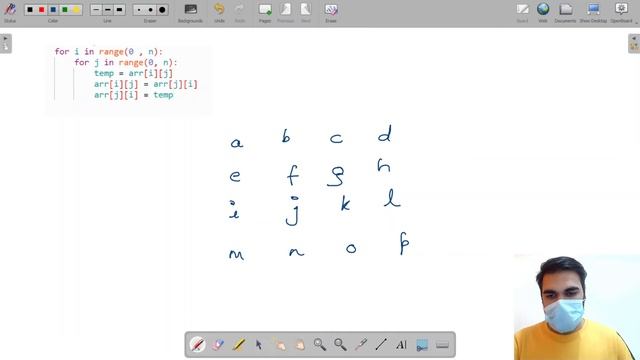Switch to Board mode
The width and height of the screenshot is (640, 360).
[x=522, y=12]
